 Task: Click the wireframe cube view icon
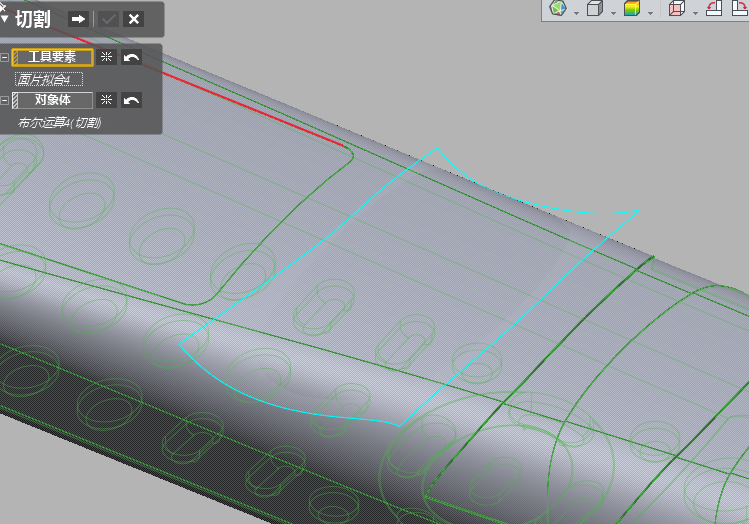tap(677, 8)
